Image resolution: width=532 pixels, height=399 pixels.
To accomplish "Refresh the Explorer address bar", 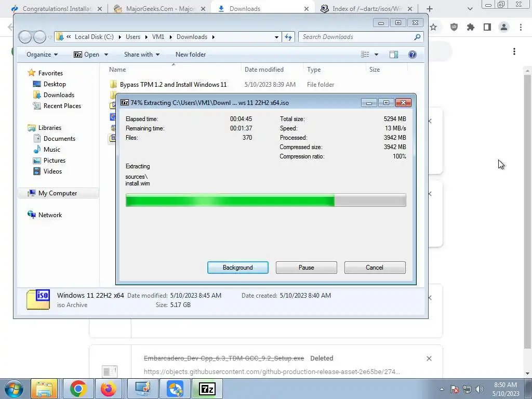I will pos(288,37).
